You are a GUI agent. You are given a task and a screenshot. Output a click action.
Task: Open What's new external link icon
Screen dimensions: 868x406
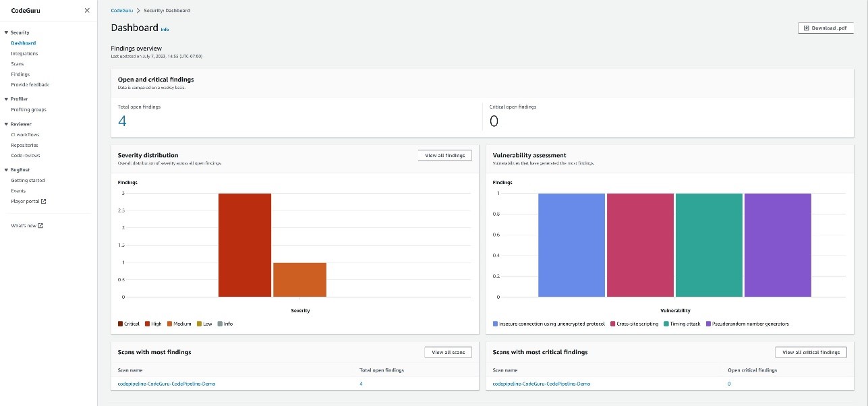[40, 225]
